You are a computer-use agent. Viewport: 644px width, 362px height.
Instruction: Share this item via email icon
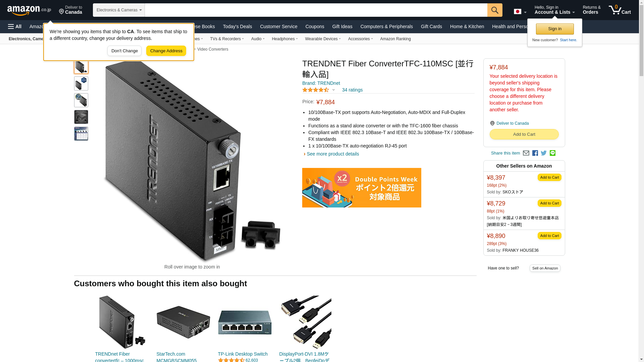(526, 153)
